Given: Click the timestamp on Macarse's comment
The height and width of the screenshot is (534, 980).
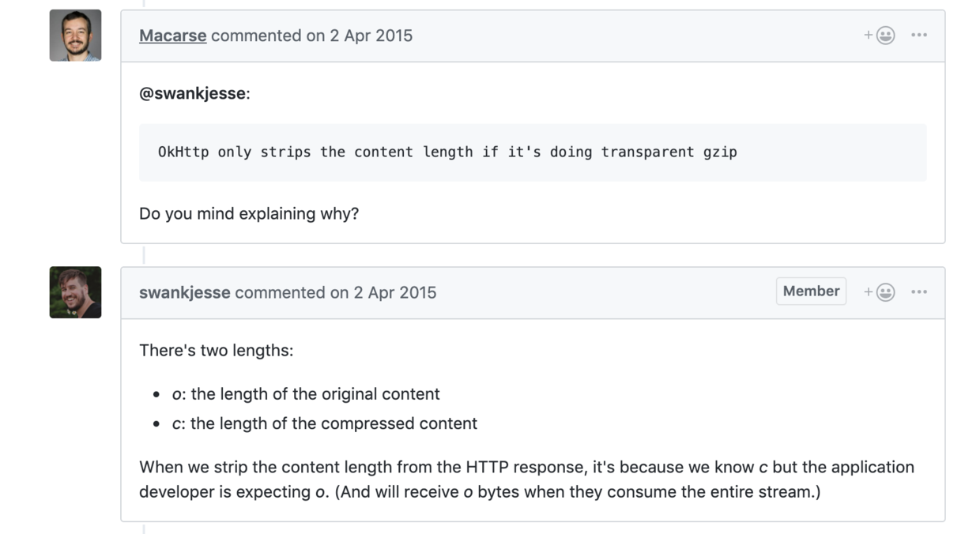Looking at the screenshot, I should click(371, 36).
